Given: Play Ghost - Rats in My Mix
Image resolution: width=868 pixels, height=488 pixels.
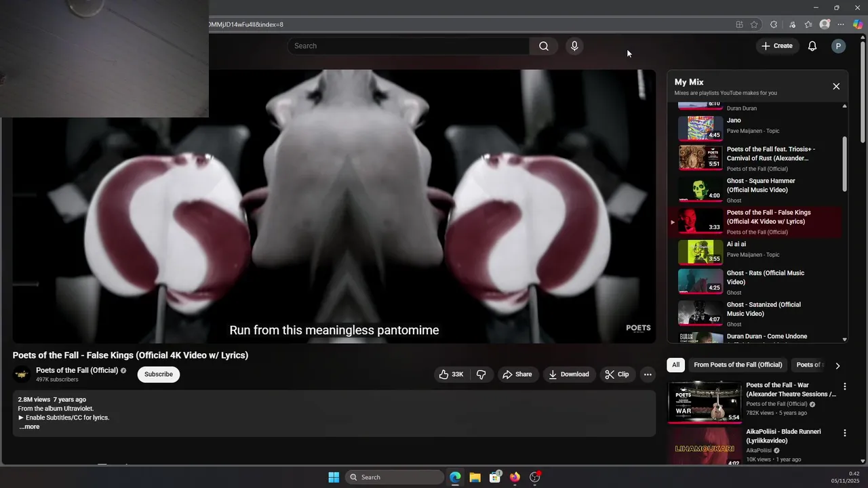Looking at the screenshot, I should pos(754,282).
